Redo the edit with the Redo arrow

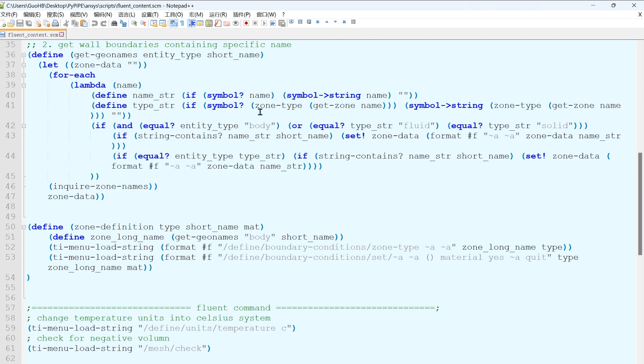click(x=104, y=23)
